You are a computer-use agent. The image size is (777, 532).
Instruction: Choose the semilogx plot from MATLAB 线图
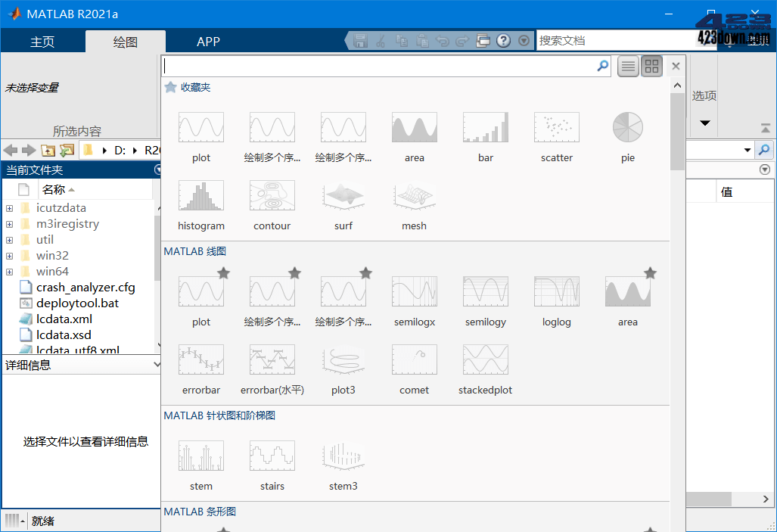pos(414,290)
